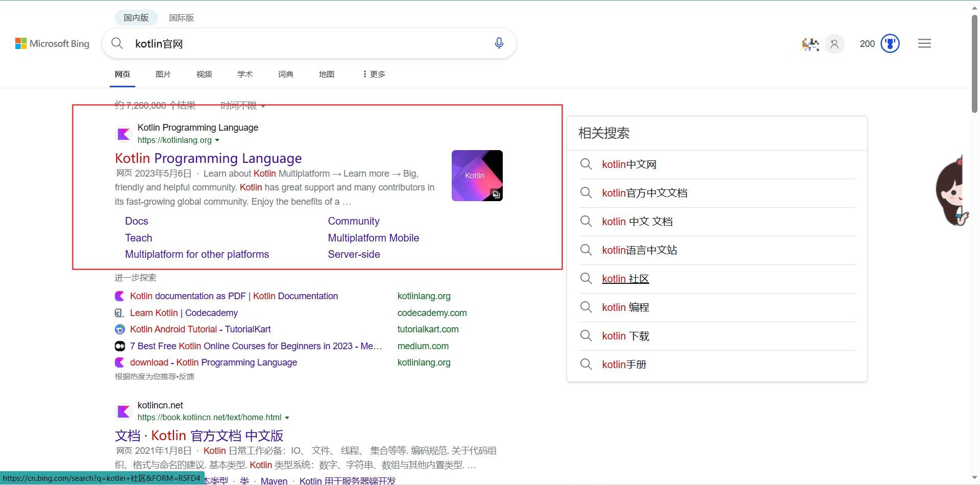980x485 pixels.
Task: Click codecademy.com domain text
Action: point(432,313)
